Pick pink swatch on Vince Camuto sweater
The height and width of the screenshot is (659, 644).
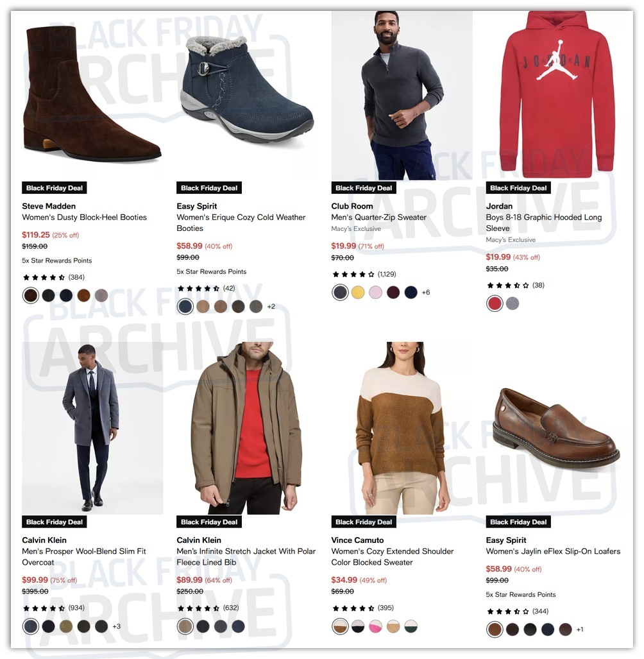pos(375,627)
